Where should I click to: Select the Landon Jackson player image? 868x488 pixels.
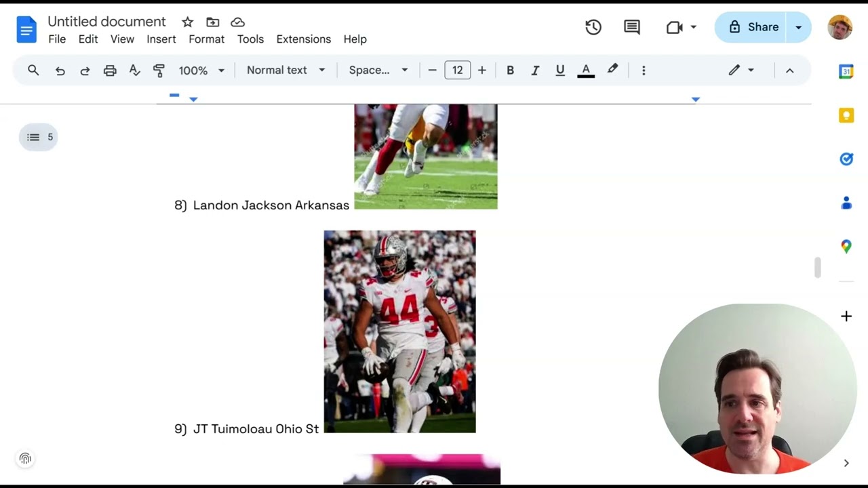[426, 157]
